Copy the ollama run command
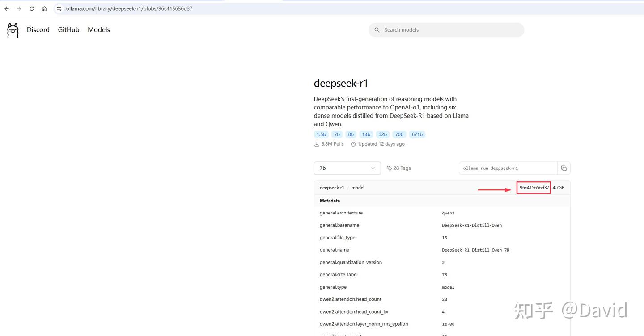644x336 pixels. pyautogui.click(x=563, y=168)
